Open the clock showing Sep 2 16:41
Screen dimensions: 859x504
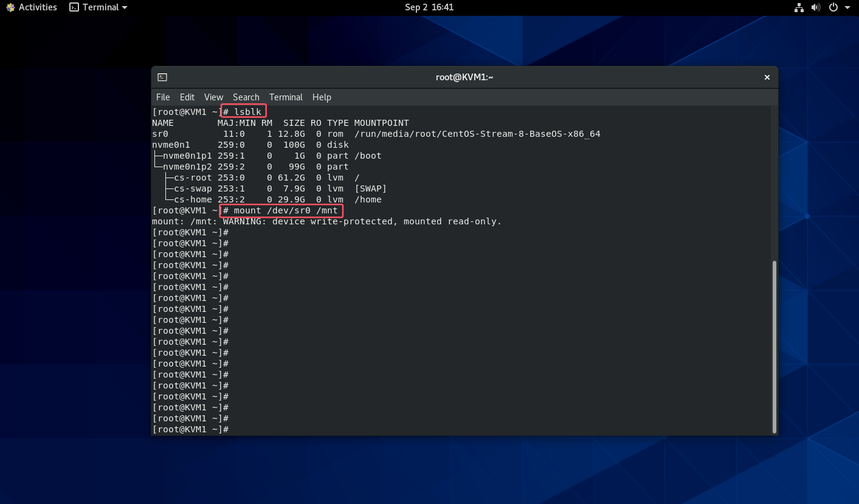coord(429,7)
